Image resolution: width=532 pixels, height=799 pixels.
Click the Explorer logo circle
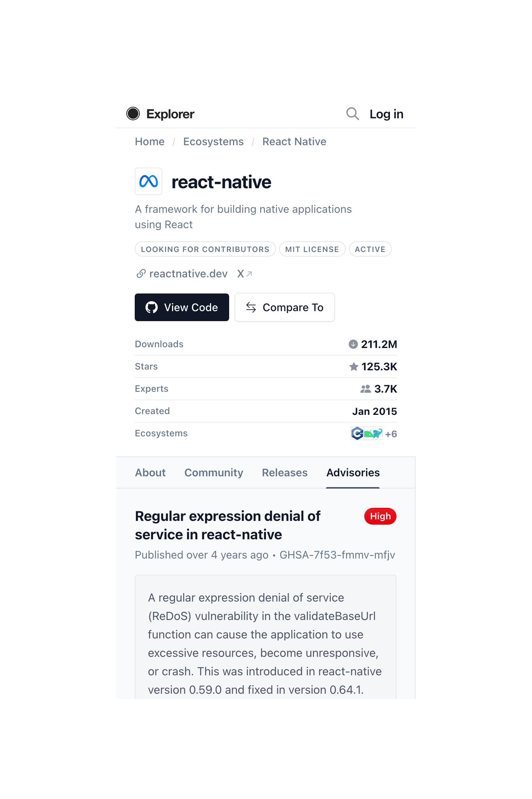click(x=133, y=114)
